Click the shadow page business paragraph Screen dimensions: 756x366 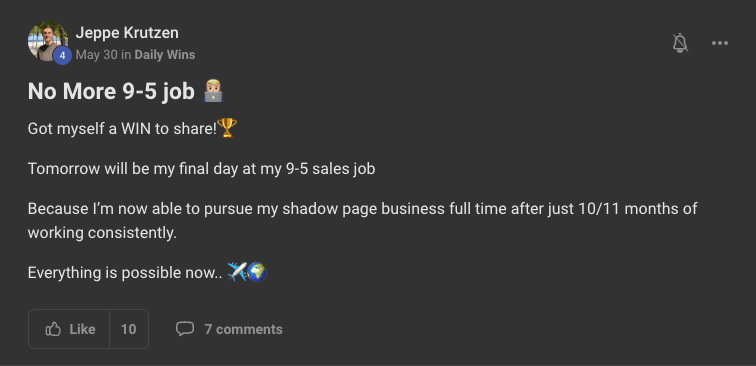coord(362,221)
